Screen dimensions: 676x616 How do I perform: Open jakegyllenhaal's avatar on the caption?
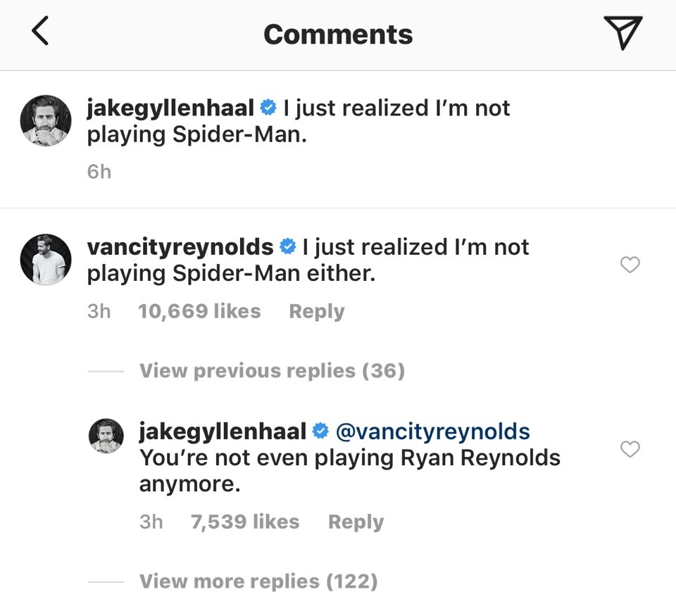[44, 121]
